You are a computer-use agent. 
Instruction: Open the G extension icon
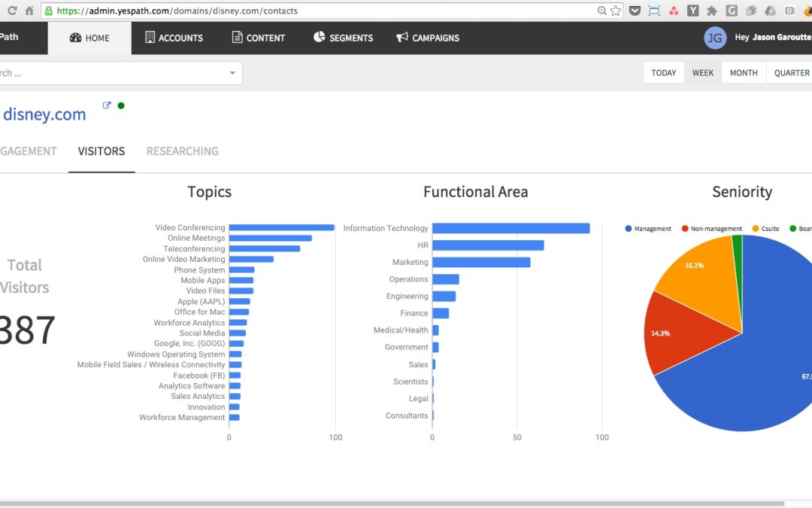[x=732, y=11]
